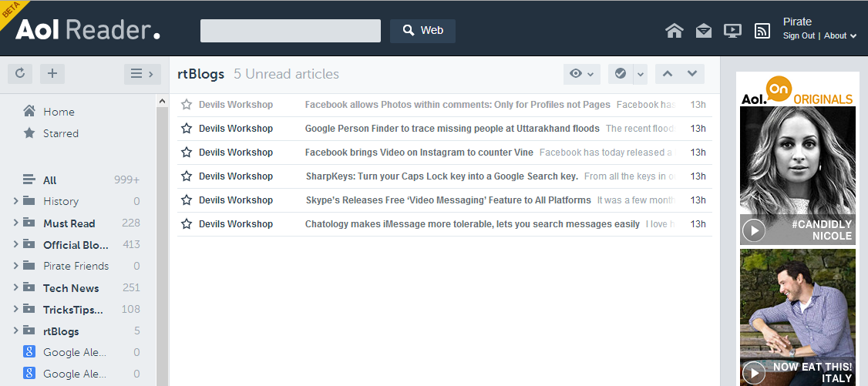Refresh feeds with the reload button
Image resolution: width=868 pixels, height=386 pixels.
pyautogui.click(x=20, y=73)
